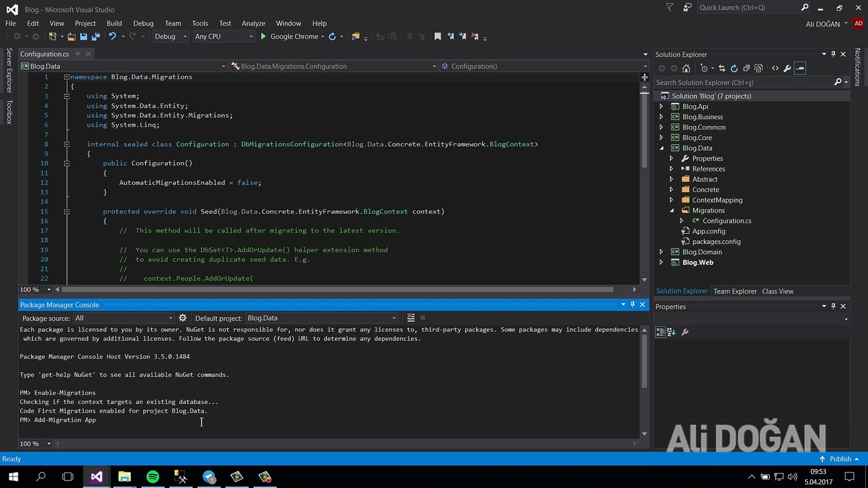Toggle Preview Selected Items in Solution Explorer

coord(800,68)
